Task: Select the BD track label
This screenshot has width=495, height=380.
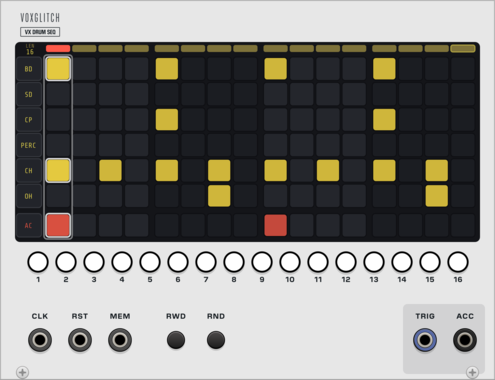Action: [29, 69]
